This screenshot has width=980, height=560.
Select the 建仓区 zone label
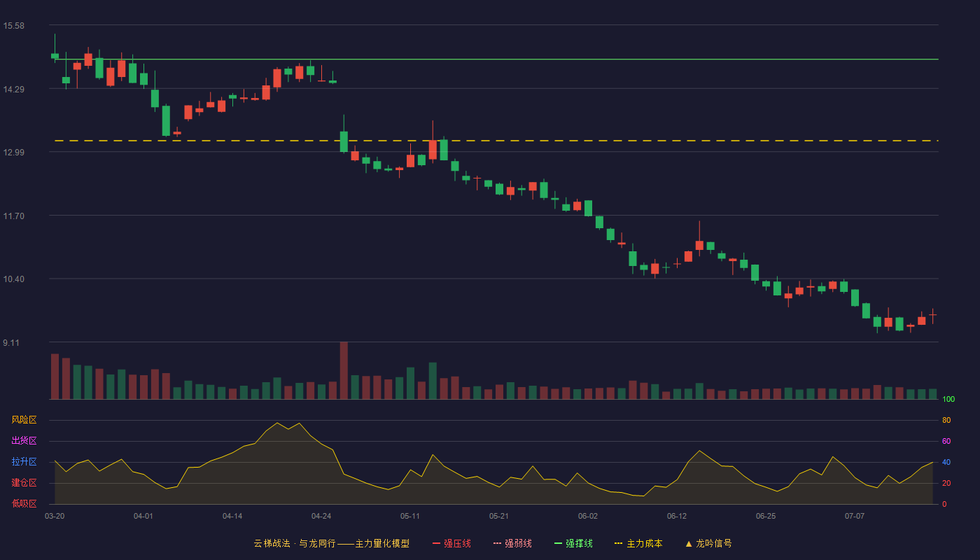pos(24,483)
